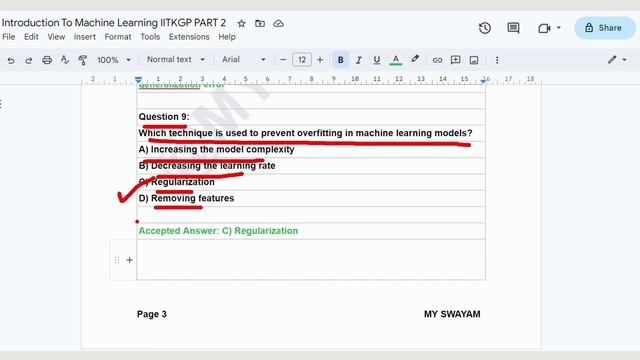Click the font size 12 field
Viewport: 640px width, 360px height.
point(302,60)
